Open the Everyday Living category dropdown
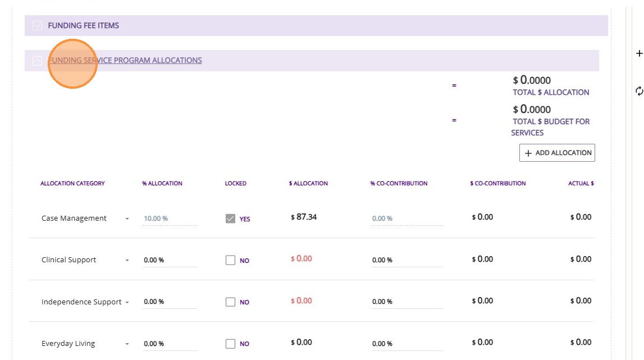 click(x=127, y=344)
